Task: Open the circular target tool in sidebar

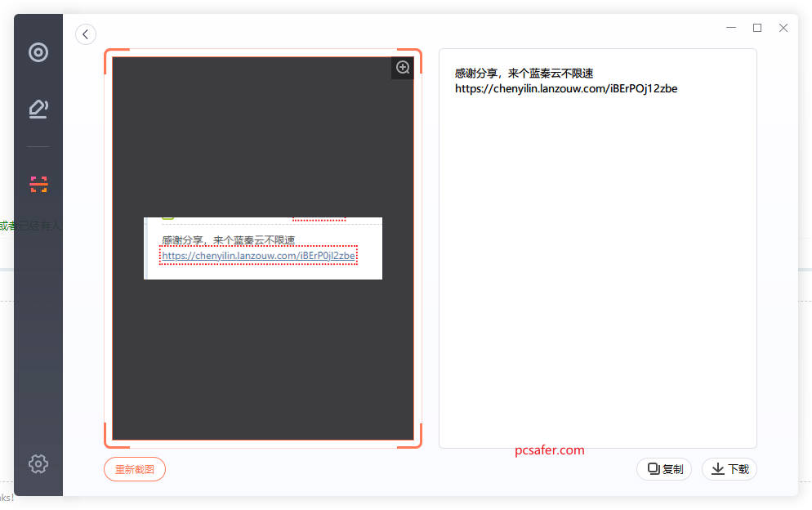Action: click(38, 53)
